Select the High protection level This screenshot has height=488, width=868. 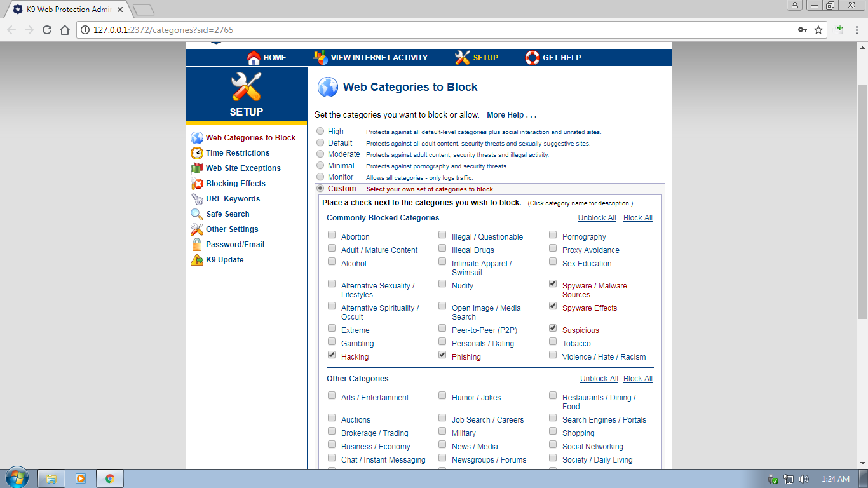pos(320,131)
